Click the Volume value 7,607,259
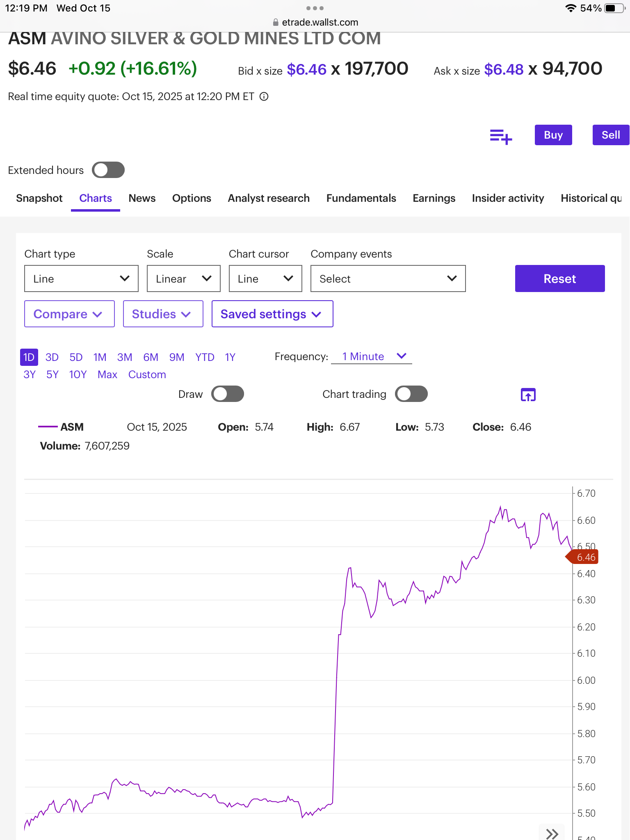 (x=107, y=446)
